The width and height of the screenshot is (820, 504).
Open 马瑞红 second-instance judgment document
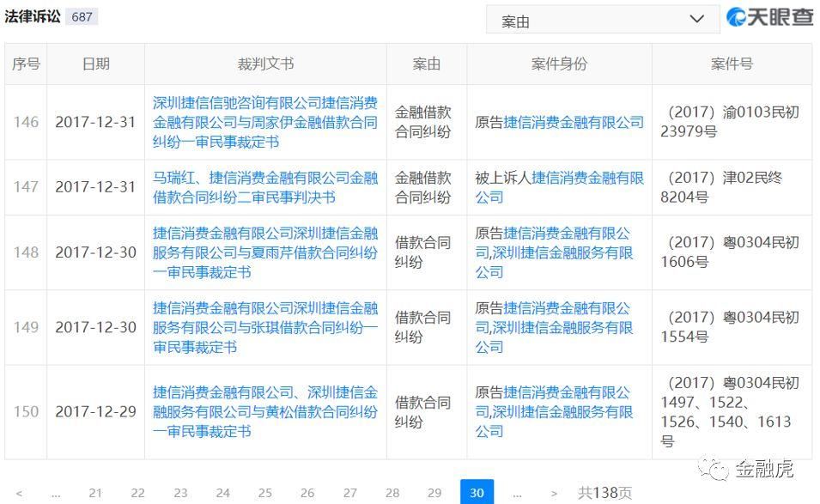point(265,187)
